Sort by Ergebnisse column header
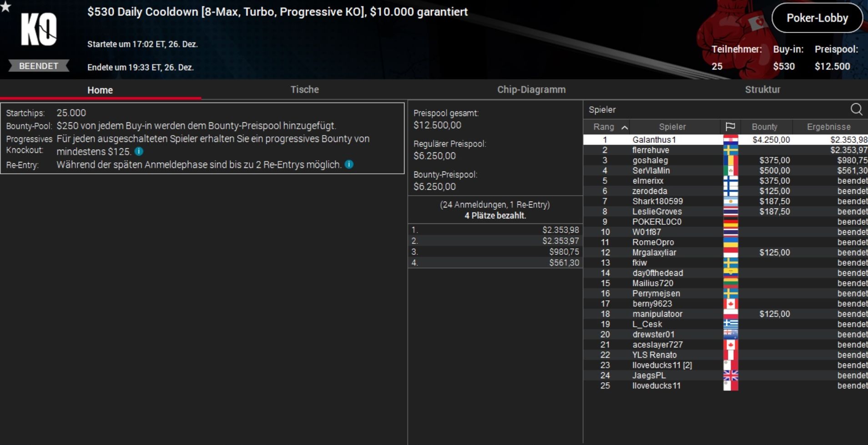Viewport: 868px width, 445px height. tap(828, 127)
